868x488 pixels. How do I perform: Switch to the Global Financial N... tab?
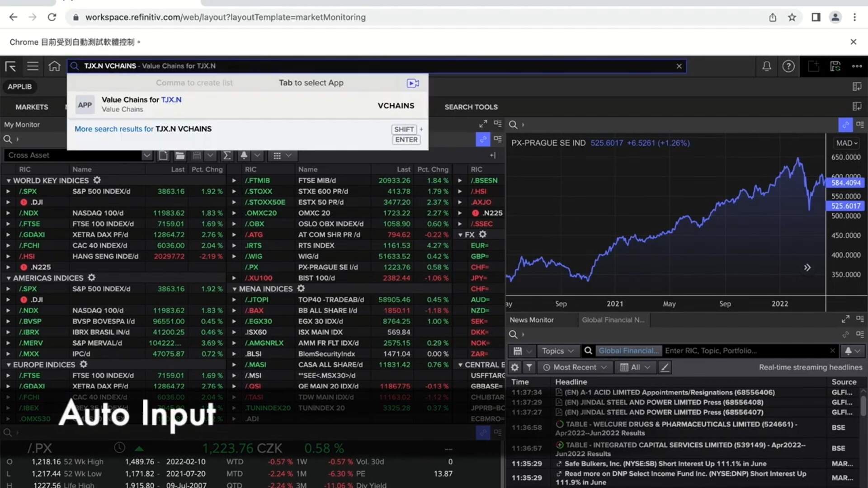(613, 320)
